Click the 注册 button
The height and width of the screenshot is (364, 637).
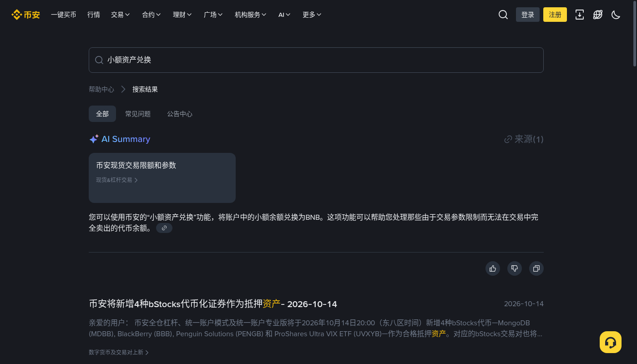coord(555,15)
